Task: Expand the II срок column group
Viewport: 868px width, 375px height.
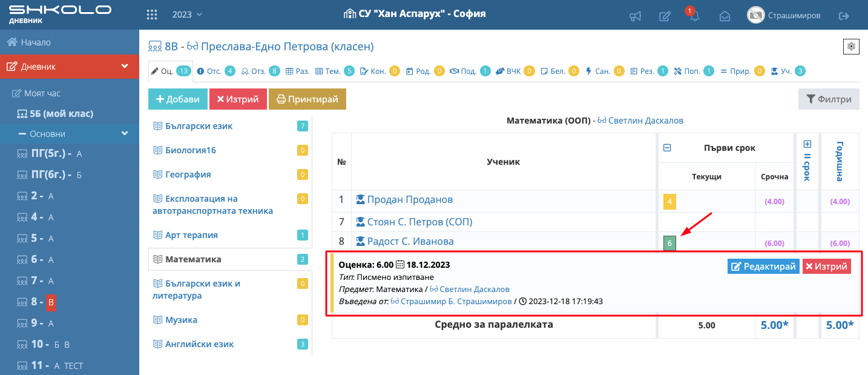Action: 807,144
